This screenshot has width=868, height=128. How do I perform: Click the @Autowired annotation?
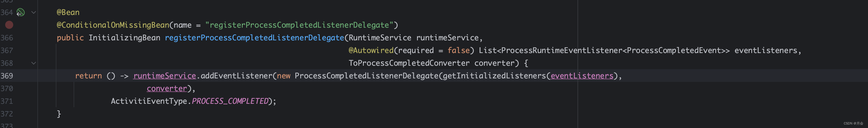coord(371,50)
